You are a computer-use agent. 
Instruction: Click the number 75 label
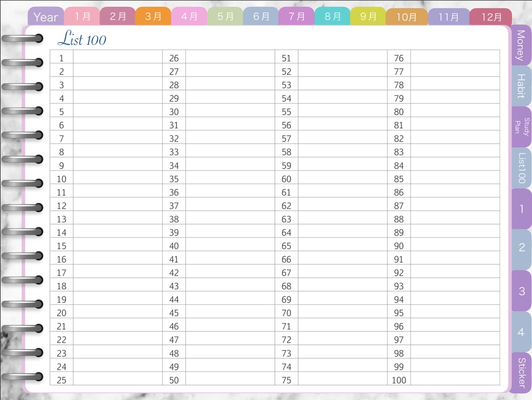click(286, 380)
